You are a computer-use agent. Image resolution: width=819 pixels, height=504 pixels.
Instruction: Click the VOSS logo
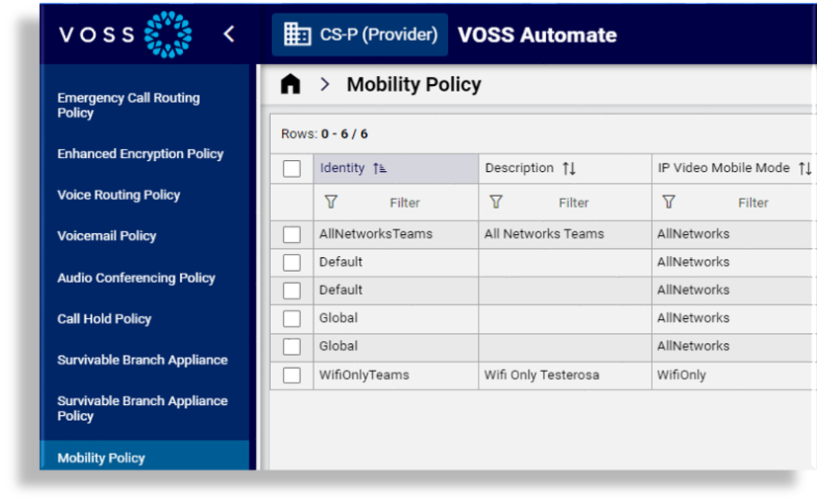pyautogui.click(x=126, y=35)
